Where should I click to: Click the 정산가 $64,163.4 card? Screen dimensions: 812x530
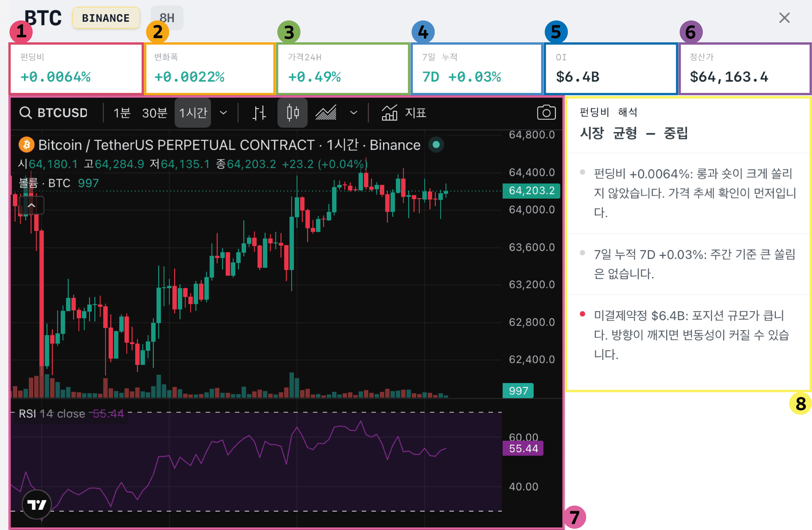click(x=745, y=69)
